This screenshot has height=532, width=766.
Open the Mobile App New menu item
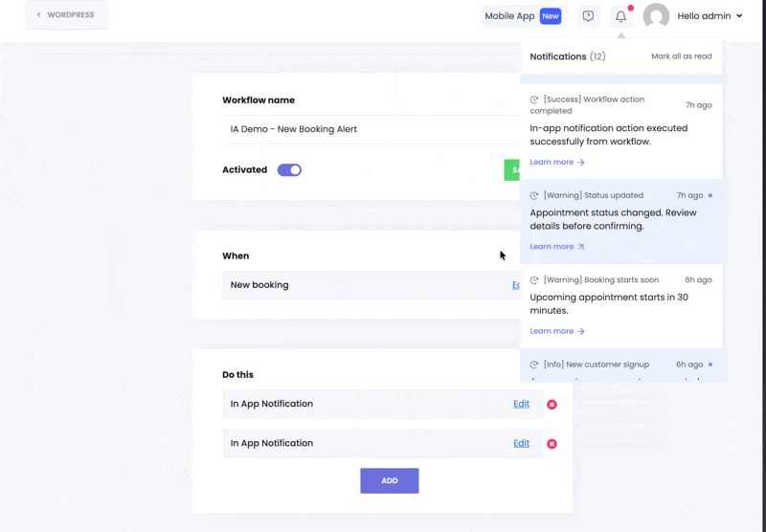523,16
